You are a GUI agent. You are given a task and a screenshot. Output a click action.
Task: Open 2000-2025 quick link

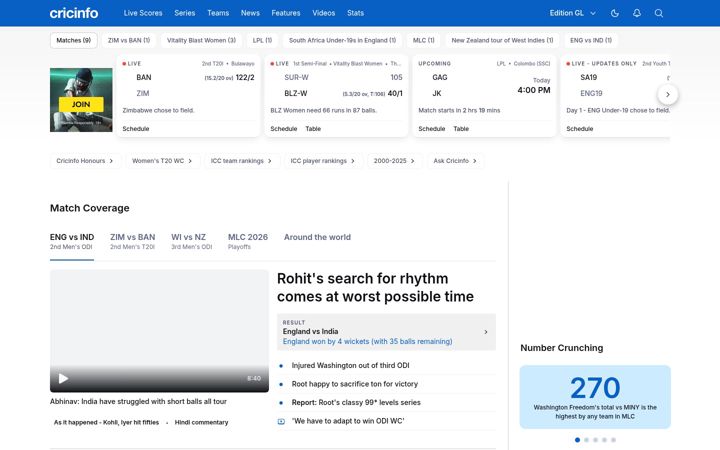(x=394, y=161)
